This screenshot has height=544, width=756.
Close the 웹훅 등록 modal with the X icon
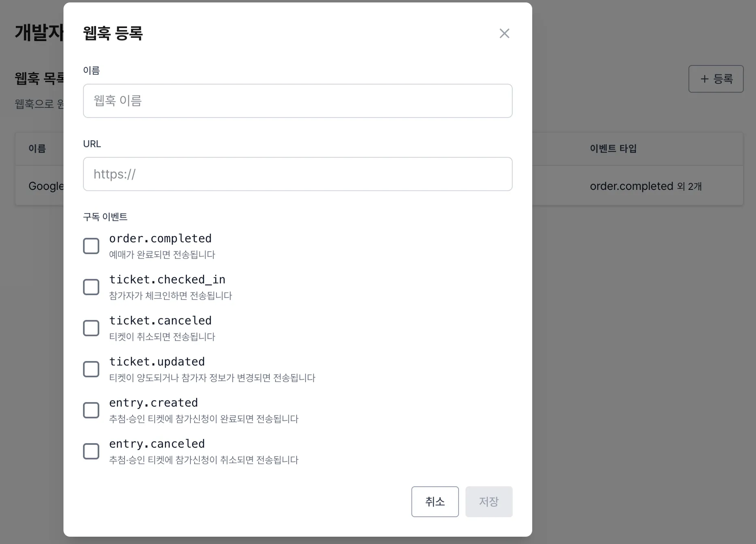coord(504,33)
